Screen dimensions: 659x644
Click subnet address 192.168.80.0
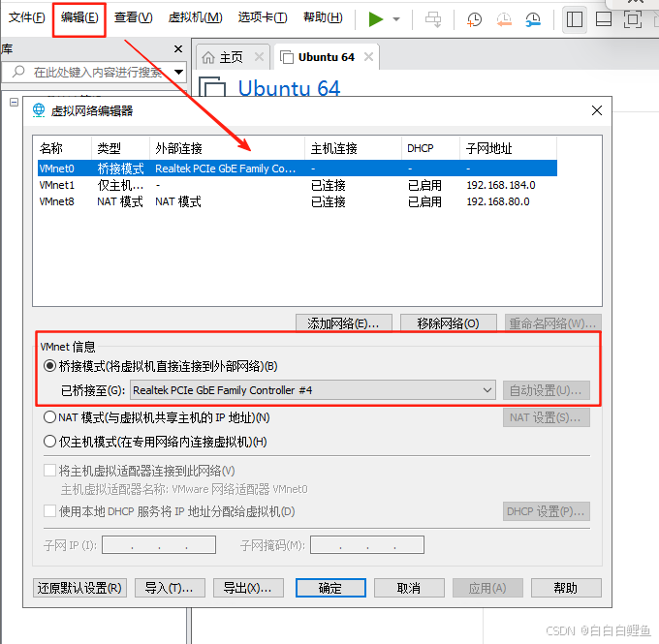498,201
